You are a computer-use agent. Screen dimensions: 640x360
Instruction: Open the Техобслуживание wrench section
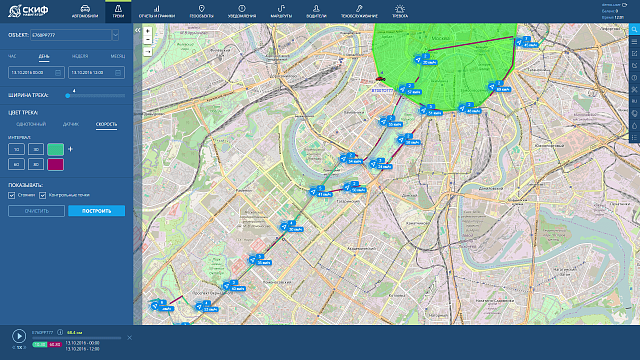tap(359, 11)
